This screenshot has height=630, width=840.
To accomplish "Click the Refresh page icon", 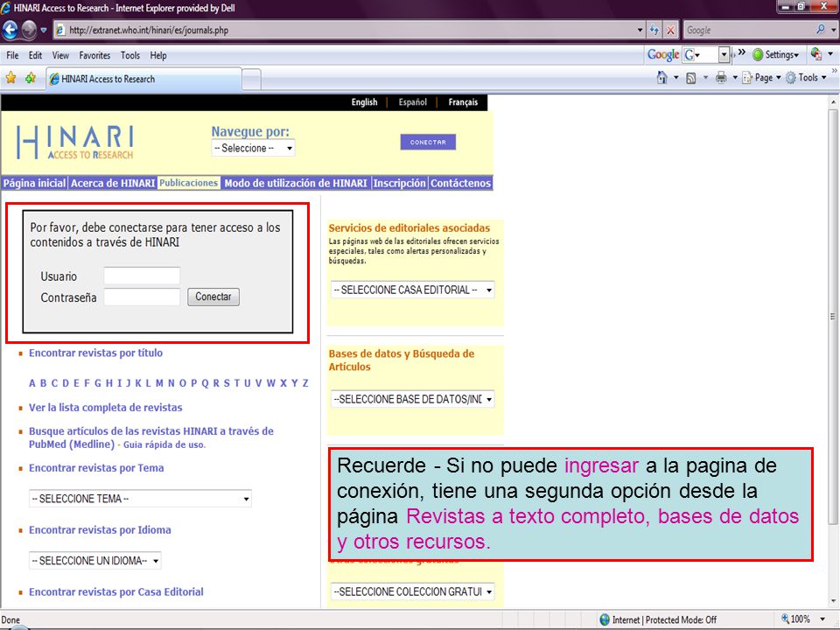I will (654, 30).
